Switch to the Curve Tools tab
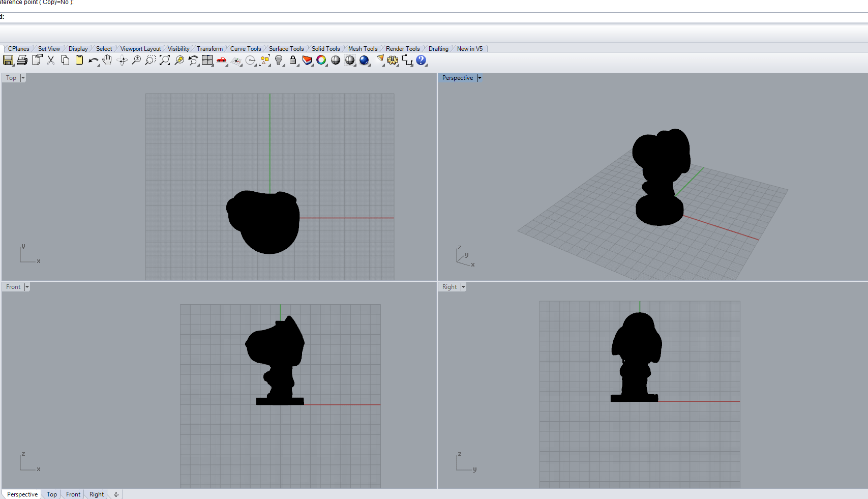868x499 pixels. tap(246, 49)
